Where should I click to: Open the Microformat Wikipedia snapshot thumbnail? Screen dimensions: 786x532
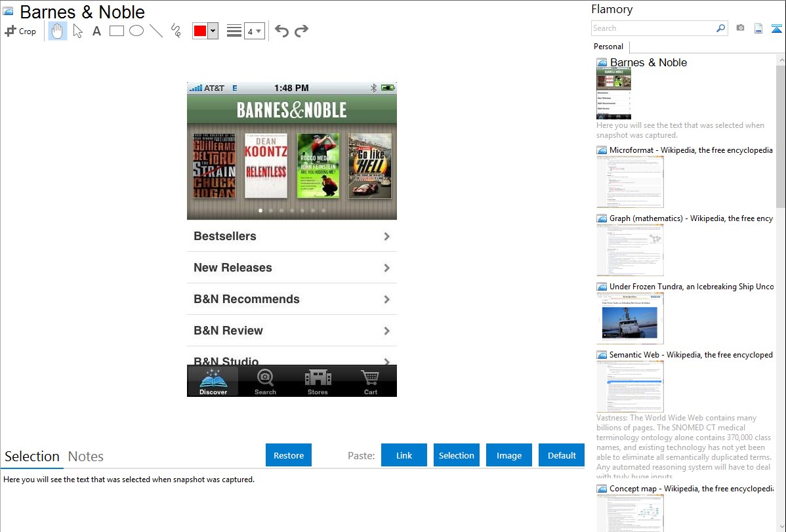pyautogui.click(x=630, y=182)
